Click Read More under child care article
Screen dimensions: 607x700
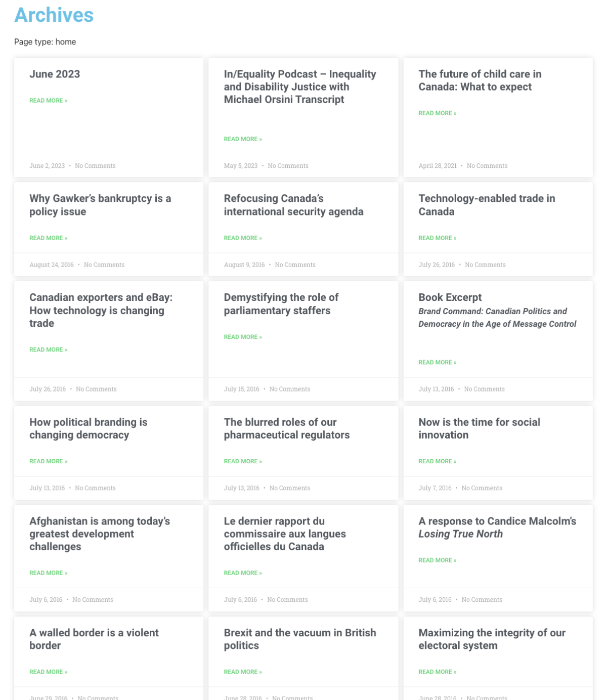tap(437, 113)
